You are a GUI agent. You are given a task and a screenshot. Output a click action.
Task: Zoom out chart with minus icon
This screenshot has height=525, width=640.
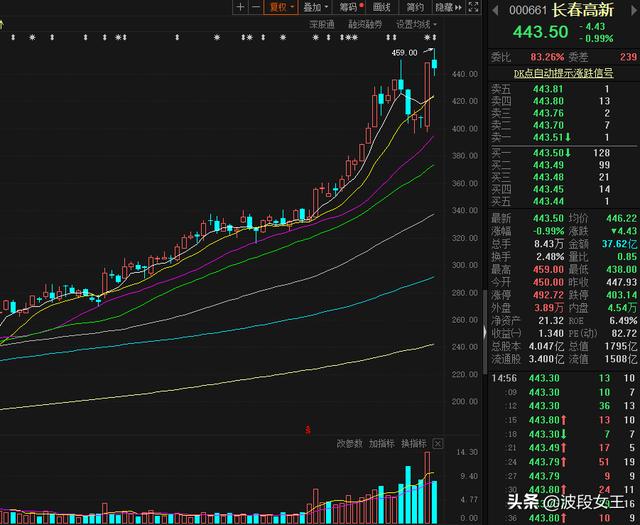[256, 7]
